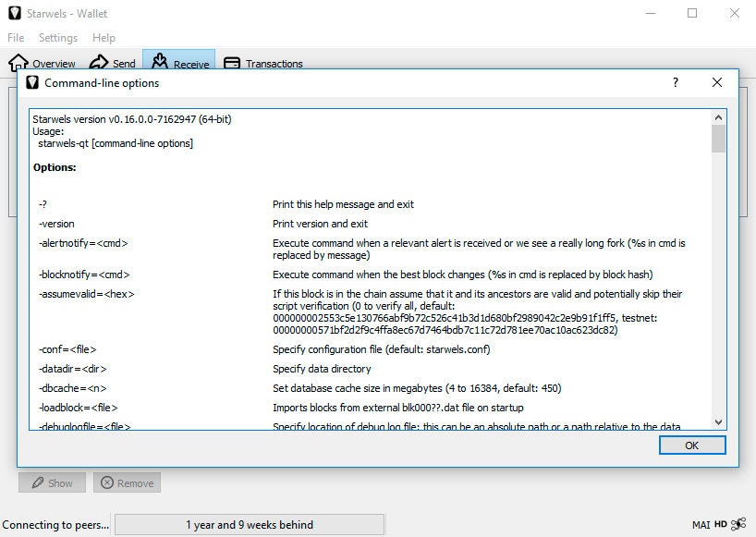Screen dimensions: 756x537
Task: Switch to the Send tab
Action: 113,63
